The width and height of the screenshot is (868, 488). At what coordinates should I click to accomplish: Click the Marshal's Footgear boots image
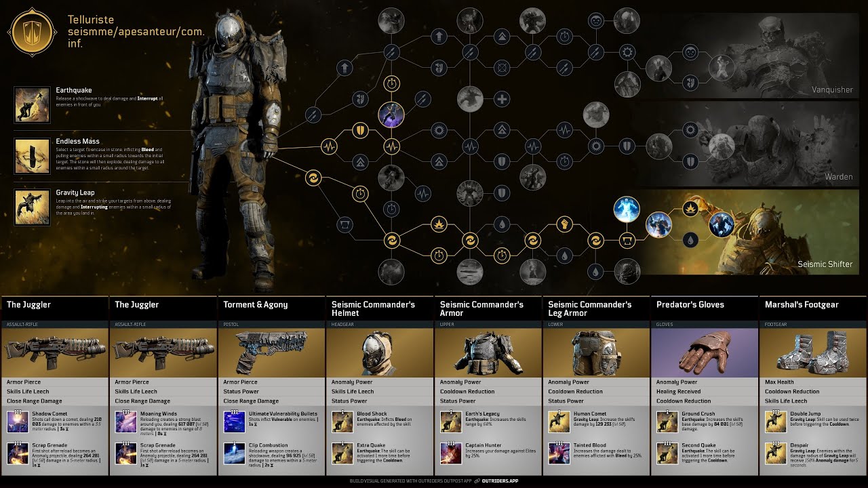pos(813,352)
